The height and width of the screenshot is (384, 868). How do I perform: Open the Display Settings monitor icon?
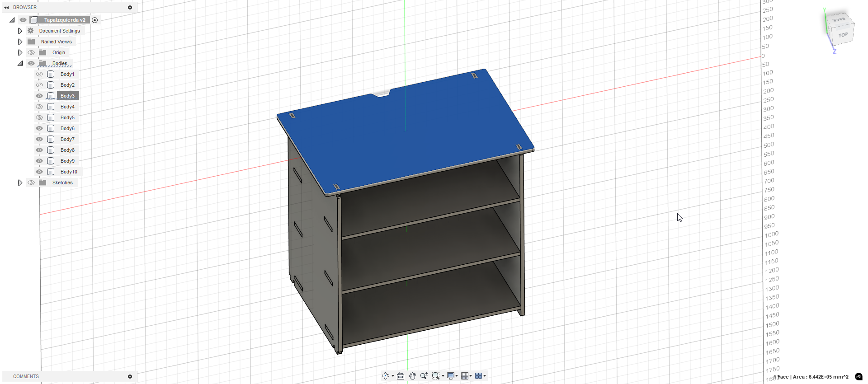pyautogui.click(x=451, y=376)
